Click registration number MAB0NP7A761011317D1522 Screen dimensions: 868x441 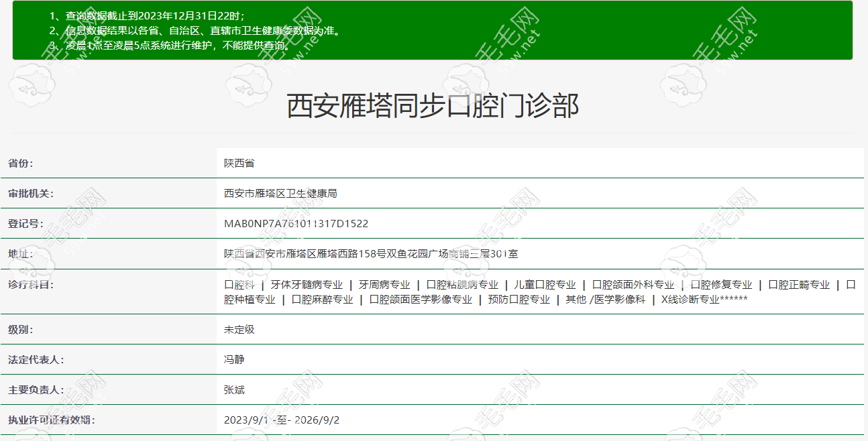point(296,224)
